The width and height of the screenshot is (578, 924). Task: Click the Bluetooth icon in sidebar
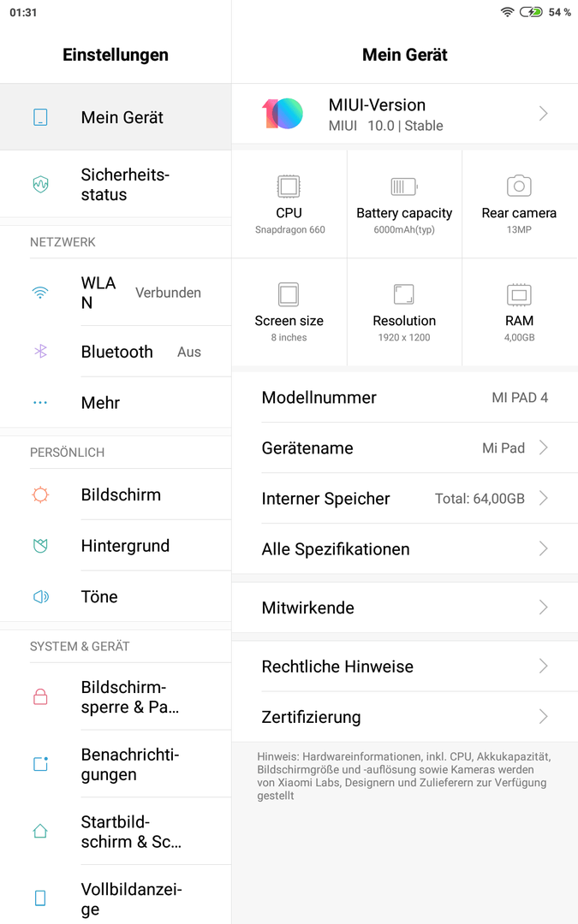pos(40,352)
